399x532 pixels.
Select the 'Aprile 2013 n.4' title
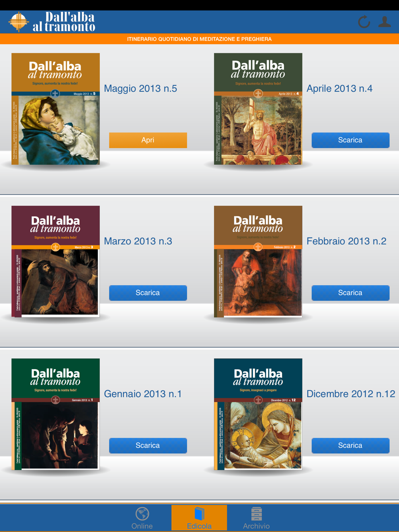(340, 89)
